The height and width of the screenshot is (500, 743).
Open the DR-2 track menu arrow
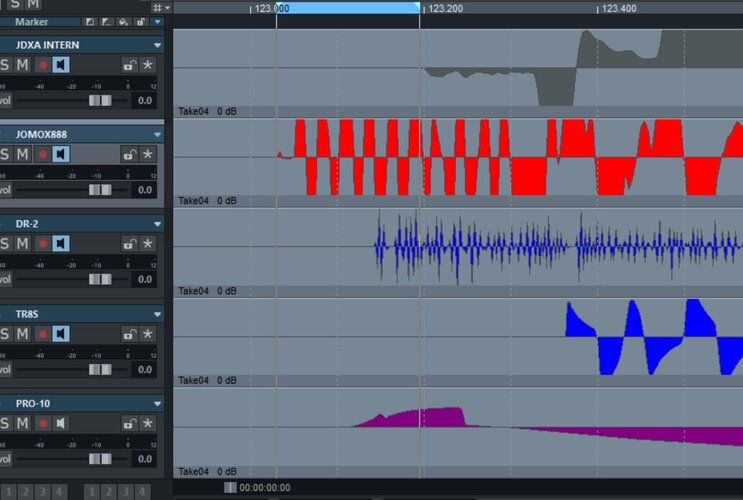[157, 224]
